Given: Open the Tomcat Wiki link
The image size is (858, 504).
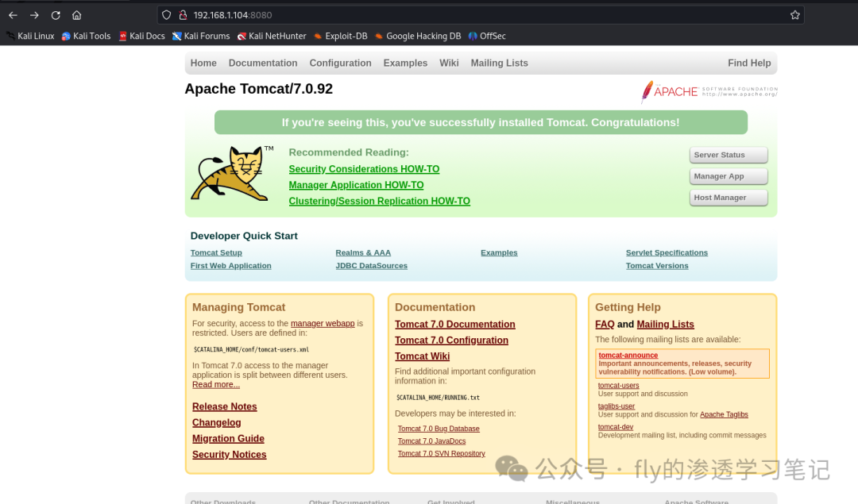Looking at the screenshot, I should point(423,356).
